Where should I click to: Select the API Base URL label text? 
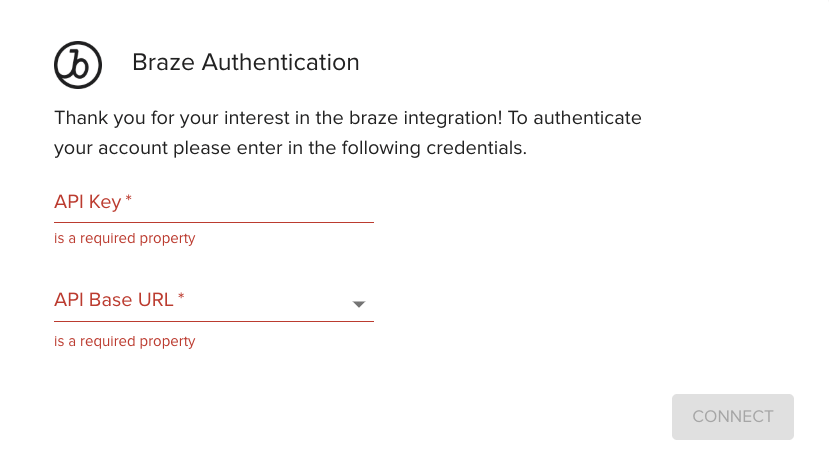pyautogui.click(x=114, y=300)
